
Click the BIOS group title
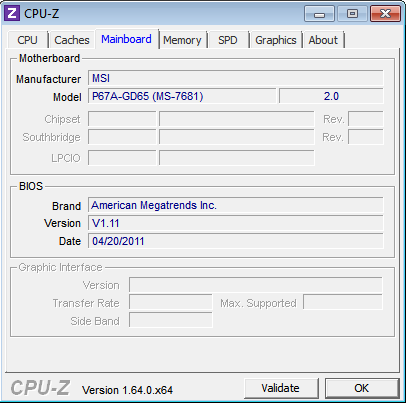31,186
